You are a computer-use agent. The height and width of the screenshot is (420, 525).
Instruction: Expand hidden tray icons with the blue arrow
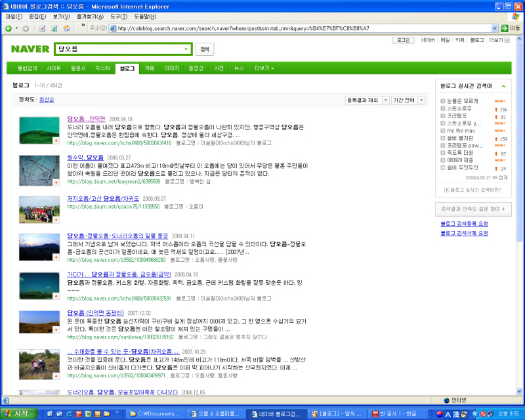pyautogui.click(x=475, y=414)
